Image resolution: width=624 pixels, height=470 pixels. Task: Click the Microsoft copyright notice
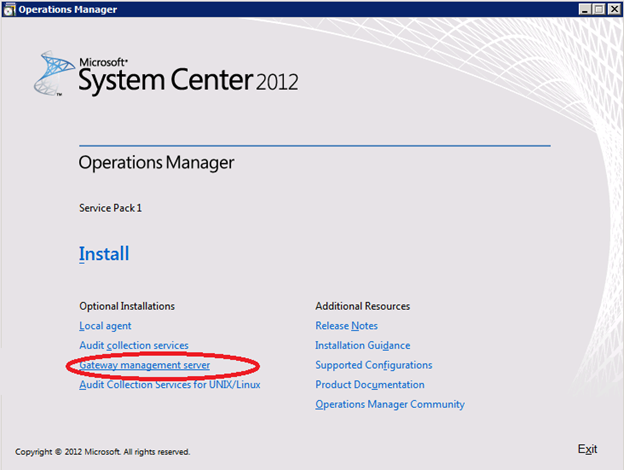103,452
